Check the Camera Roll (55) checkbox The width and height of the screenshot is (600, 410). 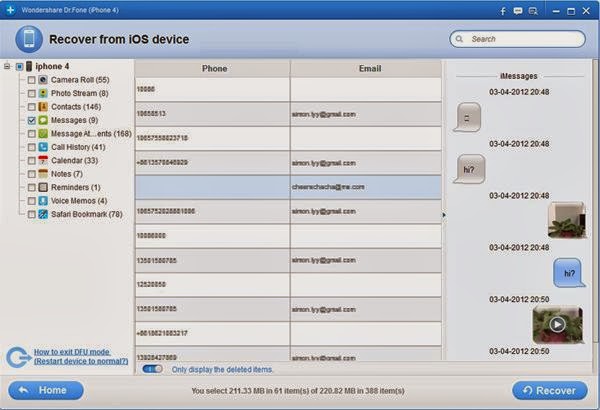click(31, 80)
